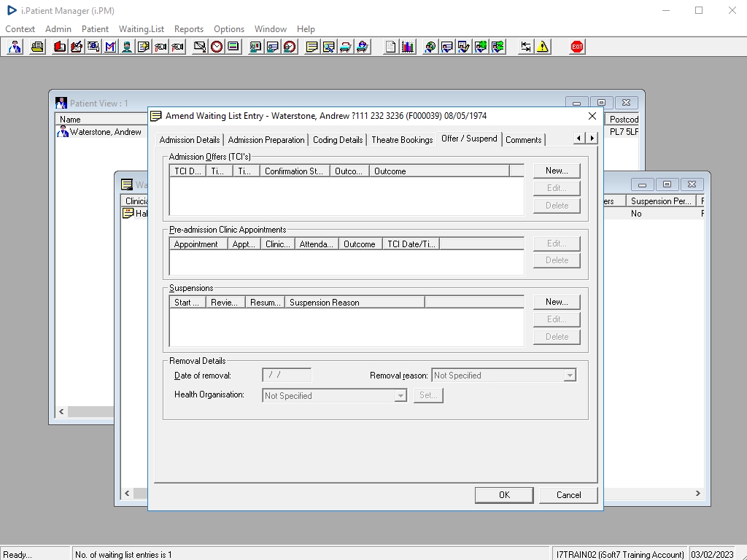The height and width of the screenshot is (560, 747).
Task: Click the plain red book toolbar icon
Action: click(x=60, y=47)
